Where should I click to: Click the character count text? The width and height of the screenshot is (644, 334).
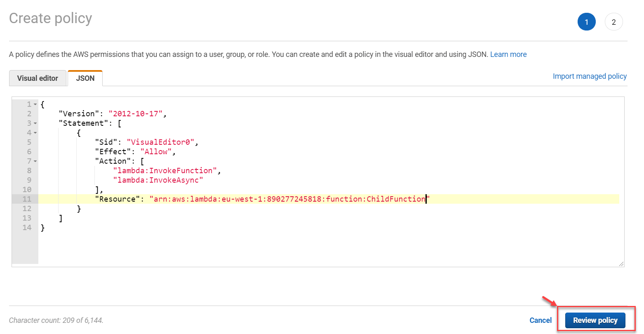pyautogui.click(x=56, y=320)
